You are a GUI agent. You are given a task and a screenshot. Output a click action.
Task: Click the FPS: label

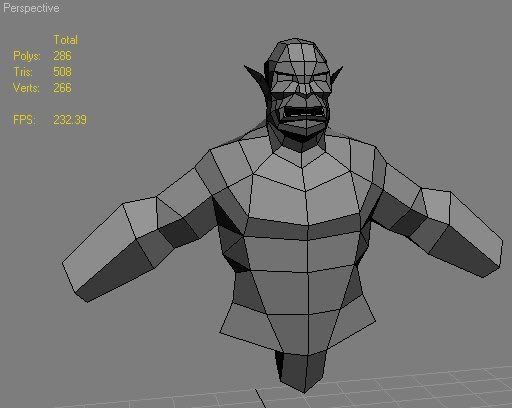pyautogui.click(x=24, y=120)
